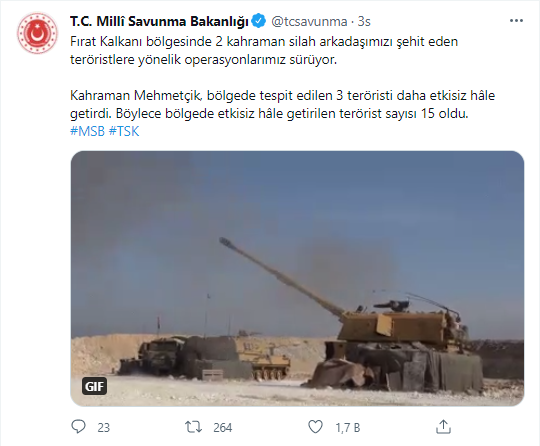Open the 3s tweet timestamp
Viewport: 540px width, 446px height.
[x=364, y=21]
